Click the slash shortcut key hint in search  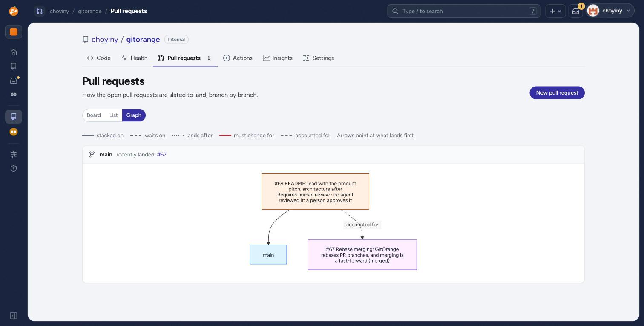click(533, 11)
